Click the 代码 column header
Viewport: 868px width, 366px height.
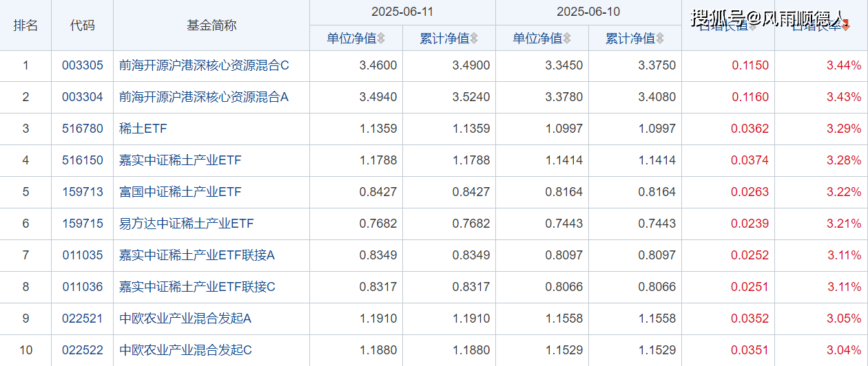[83, 25]
